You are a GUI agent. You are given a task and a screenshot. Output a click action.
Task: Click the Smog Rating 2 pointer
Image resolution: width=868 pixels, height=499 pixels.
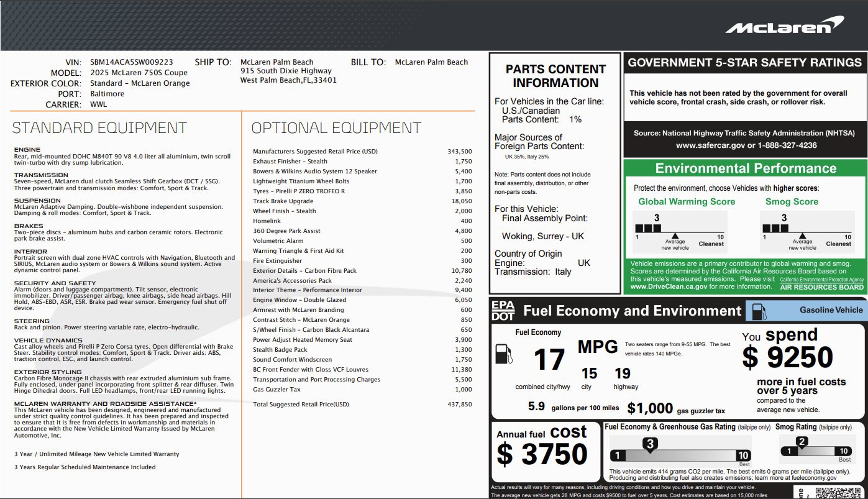click(802, 442)
